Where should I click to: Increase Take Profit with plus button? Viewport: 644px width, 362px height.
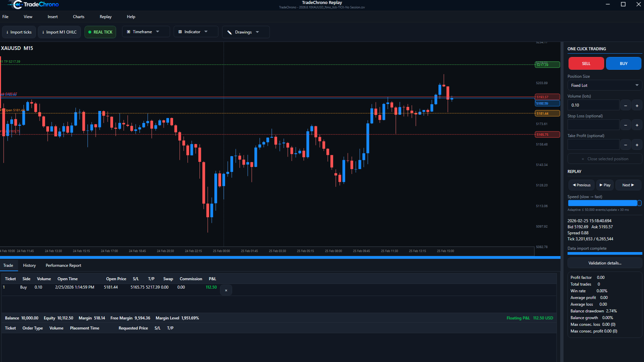[637, 145]
